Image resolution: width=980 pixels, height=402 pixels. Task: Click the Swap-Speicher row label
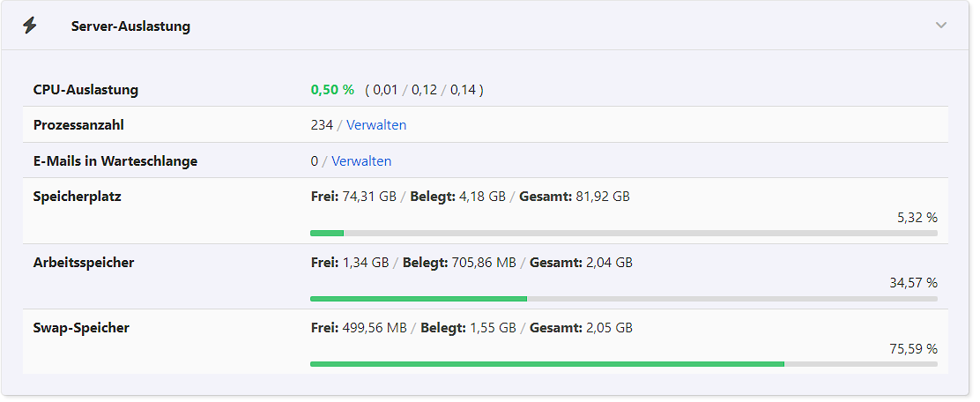tap(81, 328)
